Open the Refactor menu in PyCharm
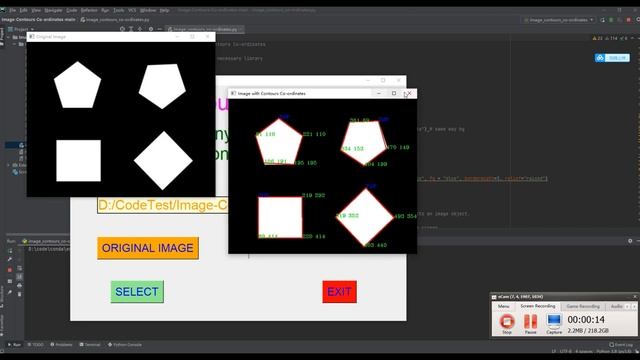The height and width of the screenshot is (360, 640). tap(89, 10)
